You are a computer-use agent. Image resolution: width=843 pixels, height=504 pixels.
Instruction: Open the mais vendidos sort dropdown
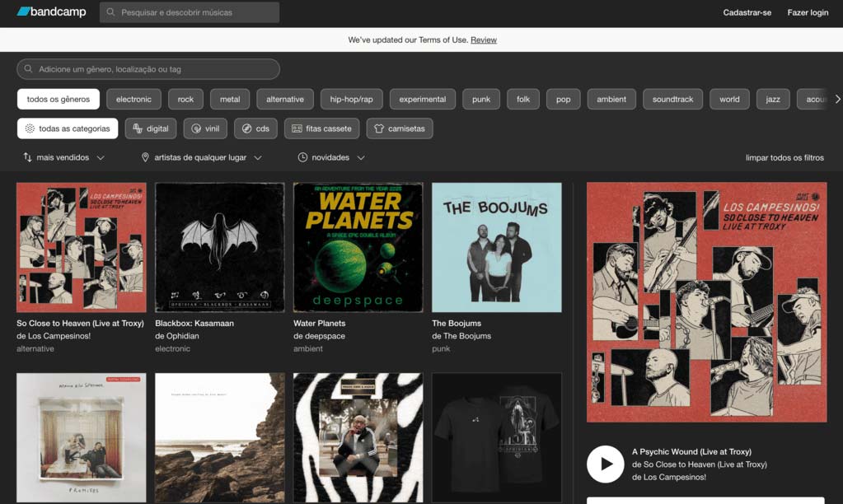point(63,157)
